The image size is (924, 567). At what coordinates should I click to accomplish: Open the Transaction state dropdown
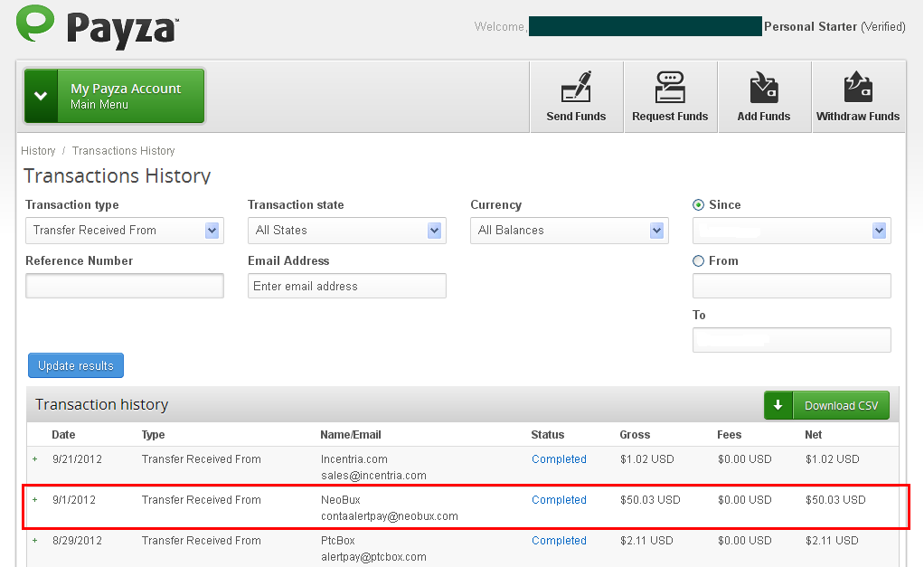click(x=347, y=231)
